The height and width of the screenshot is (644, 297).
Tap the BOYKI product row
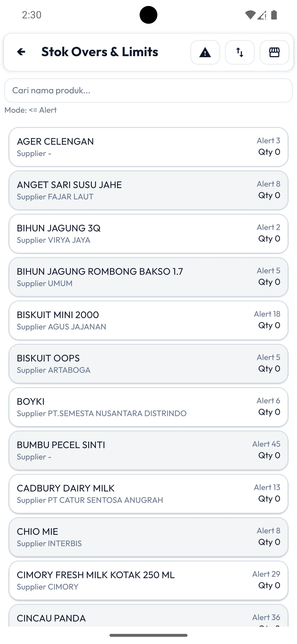click(x=148, y=407)
